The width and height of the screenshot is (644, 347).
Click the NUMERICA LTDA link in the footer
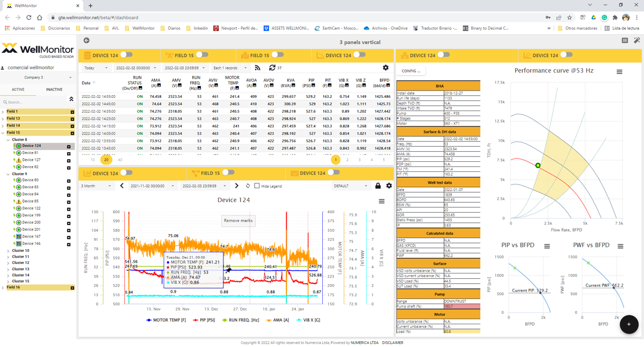pyautogui.click(x=364, y=342)
